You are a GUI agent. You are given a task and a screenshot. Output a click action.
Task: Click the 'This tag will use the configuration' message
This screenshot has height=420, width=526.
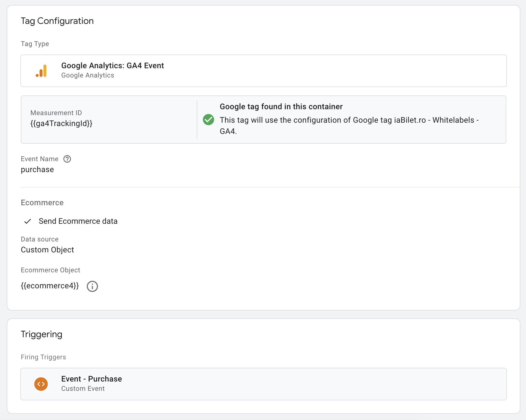tap(349, 125)
